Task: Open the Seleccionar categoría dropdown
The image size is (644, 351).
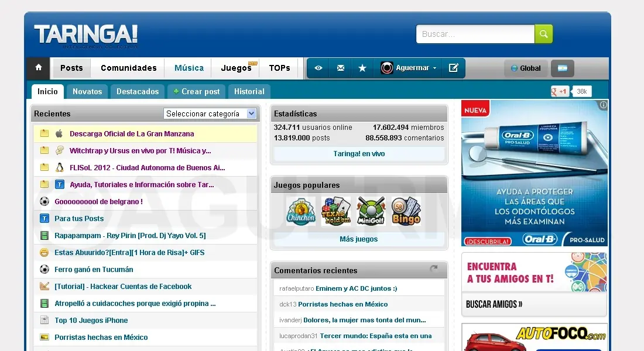Action: pos(210,113)
